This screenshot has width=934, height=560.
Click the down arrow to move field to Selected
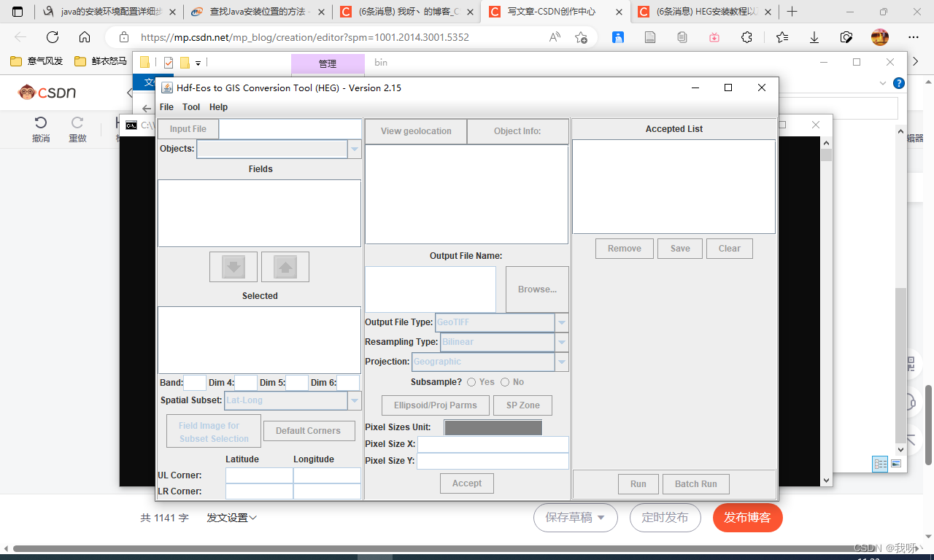(233, 267)
